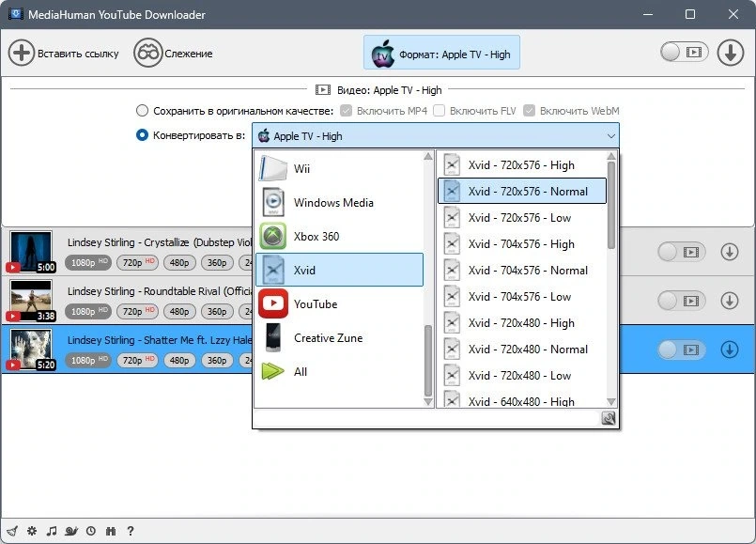Select the Windows Media category
The image size is (756, 544).
click(x=339, y=202)
